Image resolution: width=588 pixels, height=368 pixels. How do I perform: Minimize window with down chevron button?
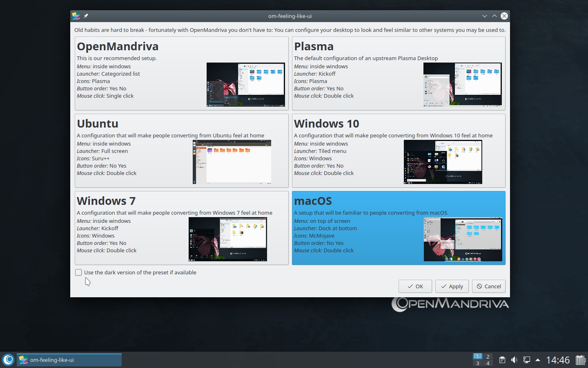tap(485, 16)
